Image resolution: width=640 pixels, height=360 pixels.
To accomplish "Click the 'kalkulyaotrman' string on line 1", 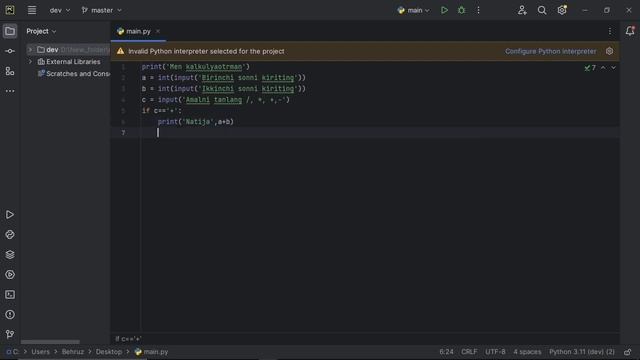I will pos(213,67).
